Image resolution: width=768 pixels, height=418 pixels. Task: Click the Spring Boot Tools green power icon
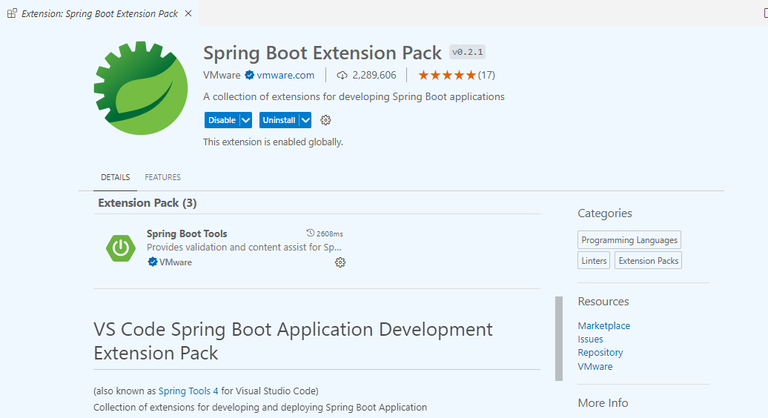(x=122, y=247)
